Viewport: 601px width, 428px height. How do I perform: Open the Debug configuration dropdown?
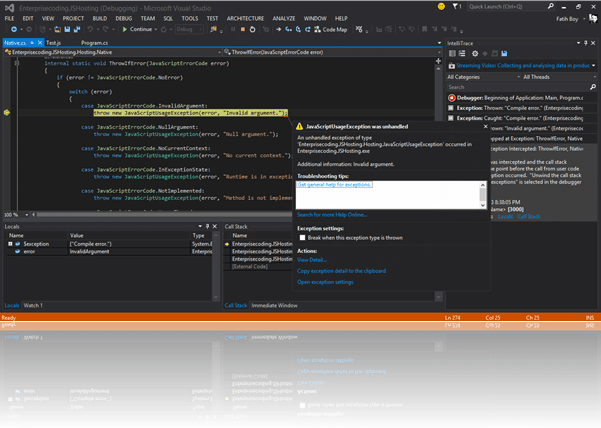pyautogui.click(x=189, y=29)
